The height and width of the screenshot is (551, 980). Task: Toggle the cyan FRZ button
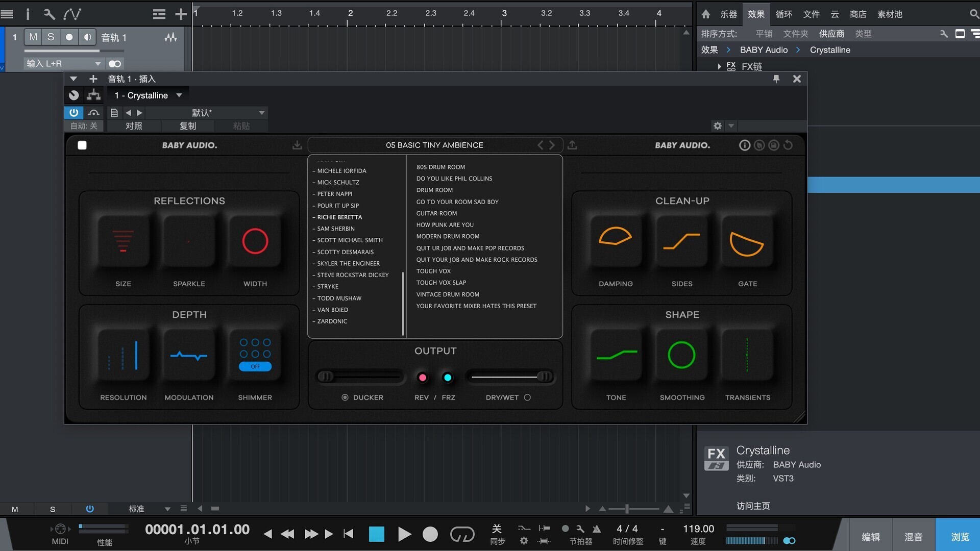click(448, 378)
